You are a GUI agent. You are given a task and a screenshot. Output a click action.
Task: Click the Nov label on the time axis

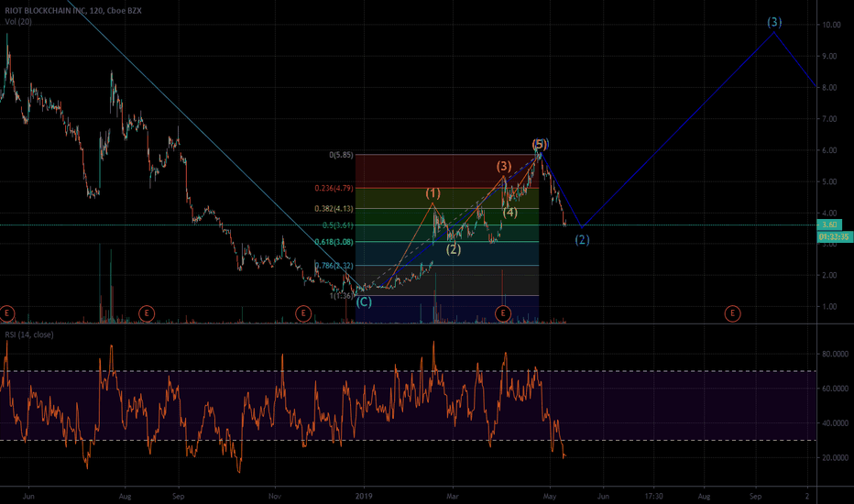275,497
